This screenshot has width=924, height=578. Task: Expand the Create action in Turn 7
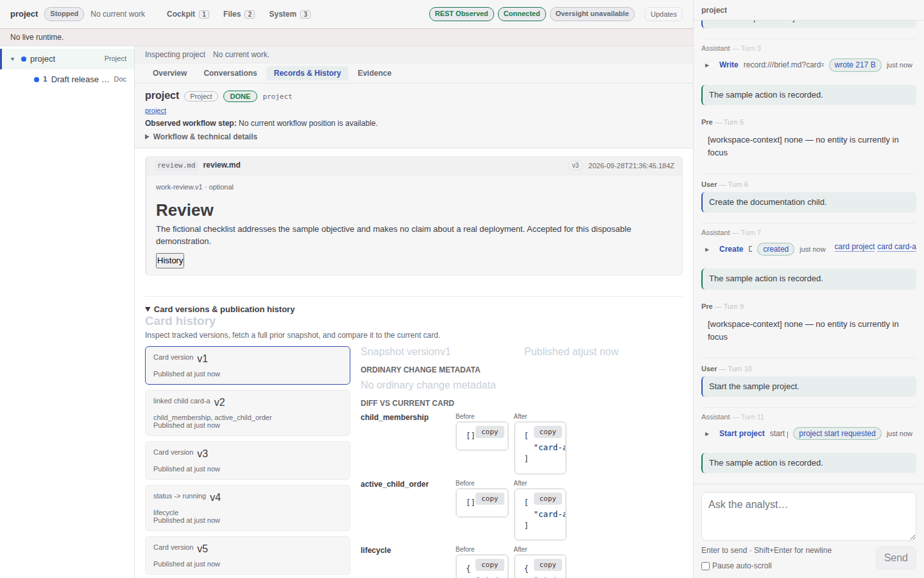707,250
